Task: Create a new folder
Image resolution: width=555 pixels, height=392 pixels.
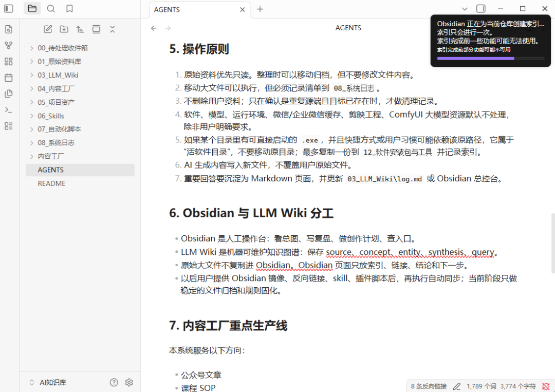Action: click(x=64, y=29)
